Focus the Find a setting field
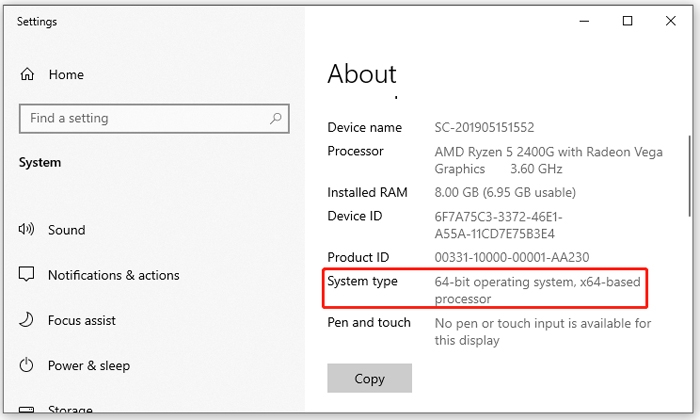The image size is (700, 420). point(140,118)
